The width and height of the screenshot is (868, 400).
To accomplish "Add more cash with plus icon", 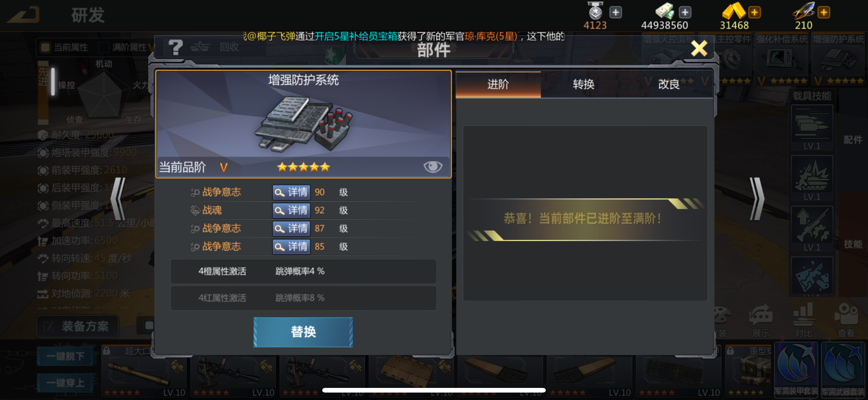I will click(x=685, y=12).
